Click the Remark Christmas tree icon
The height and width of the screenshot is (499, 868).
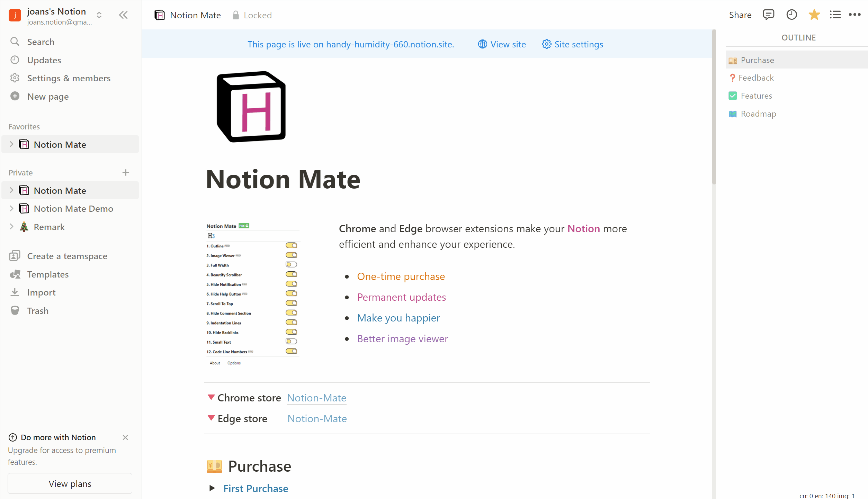24,227
